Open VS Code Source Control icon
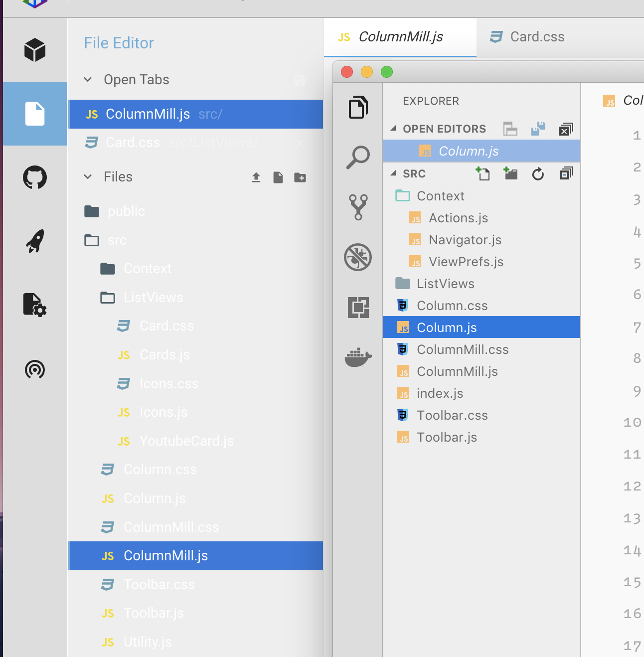Image resolution: width=644 pixels, height=657 pixels. [x=358, y=207]
